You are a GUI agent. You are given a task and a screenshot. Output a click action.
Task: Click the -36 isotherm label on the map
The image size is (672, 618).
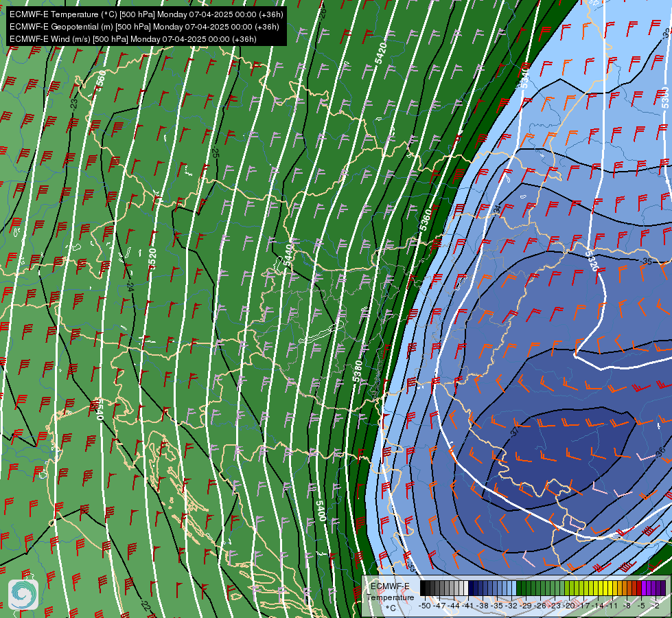[x=660, y=451]
